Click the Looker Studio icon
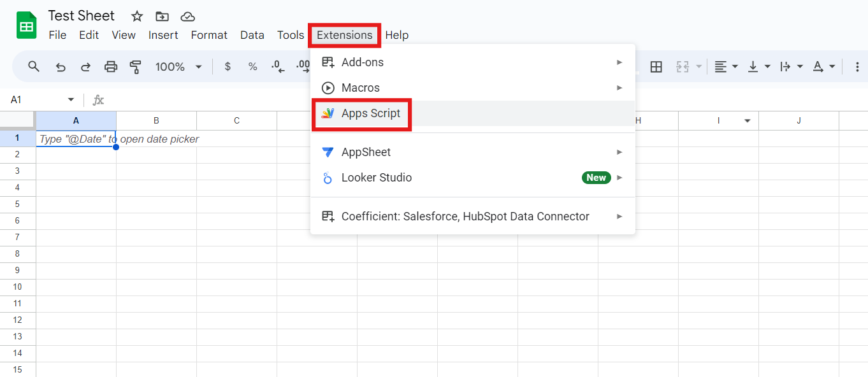The height and width of the screenshot is (377, 868). (x=328, y=178)
